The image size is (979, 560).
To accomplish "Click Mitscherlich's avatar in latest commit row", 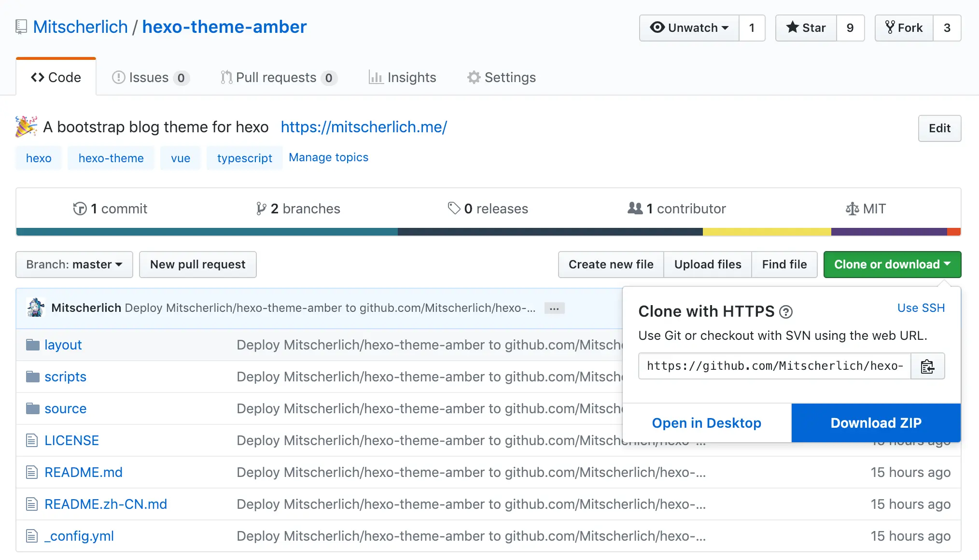I will pyautogui.click(x=36, y=308).
